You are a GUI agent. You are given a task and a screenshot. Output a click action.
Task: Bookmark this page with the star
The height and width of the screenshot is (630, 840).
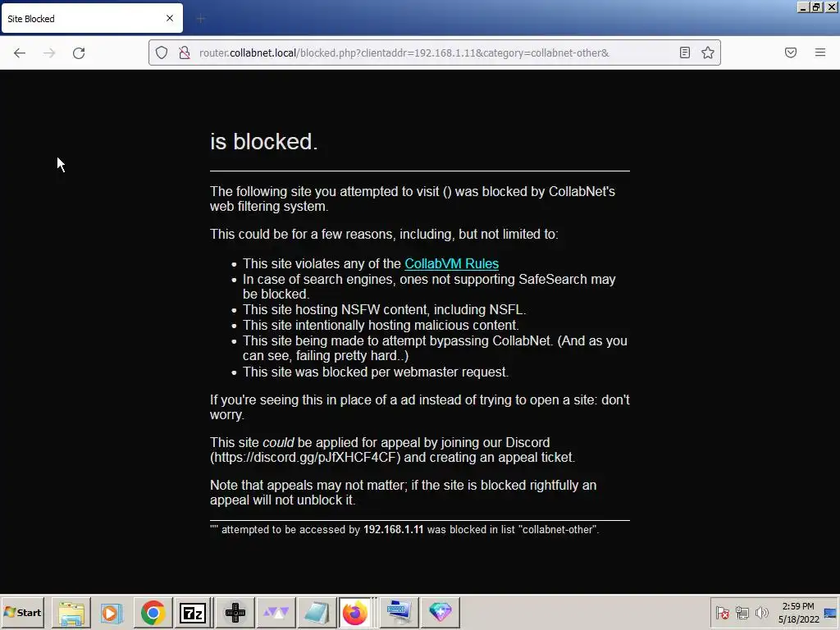click(708, 52)
